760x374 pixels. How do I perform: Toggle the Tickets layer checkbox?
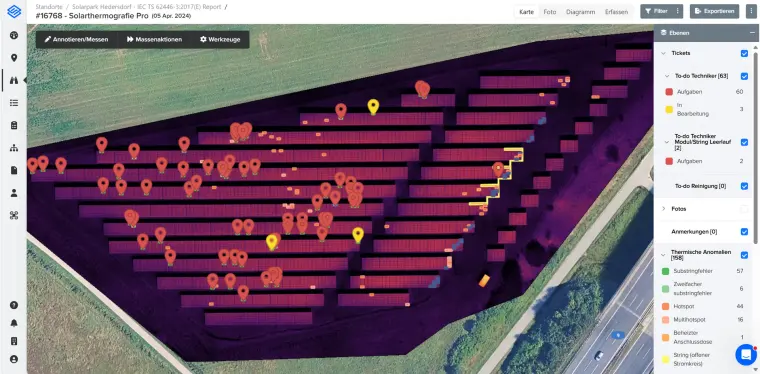pyautogui.click(x=744, y=53)
